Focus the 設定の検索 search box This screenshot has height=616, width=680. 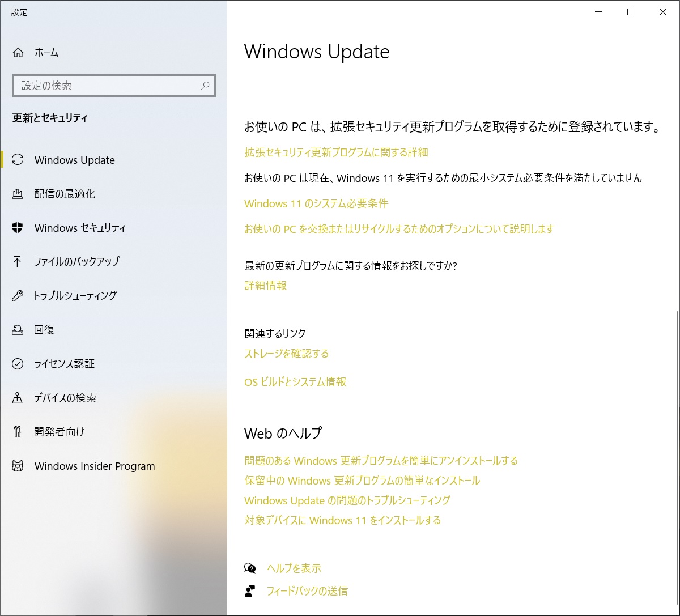[x=113, y=86]
